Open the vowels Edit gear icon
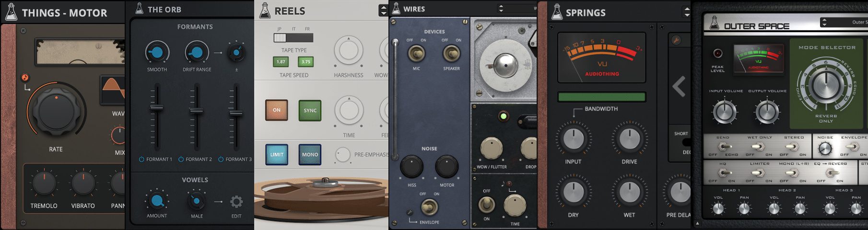This screenshot has height=230, width=868. tap(236, 202)
